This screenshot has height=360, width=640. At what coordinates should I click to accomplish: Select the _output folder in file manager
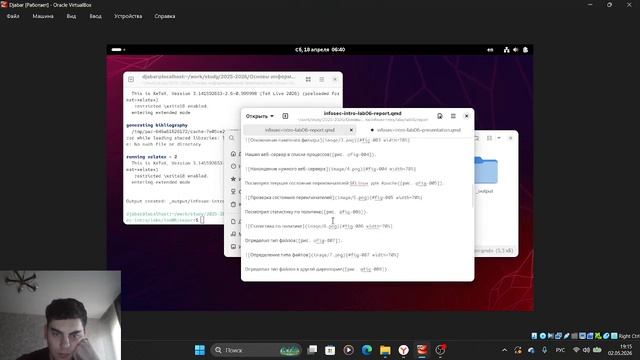pos(485,175)
